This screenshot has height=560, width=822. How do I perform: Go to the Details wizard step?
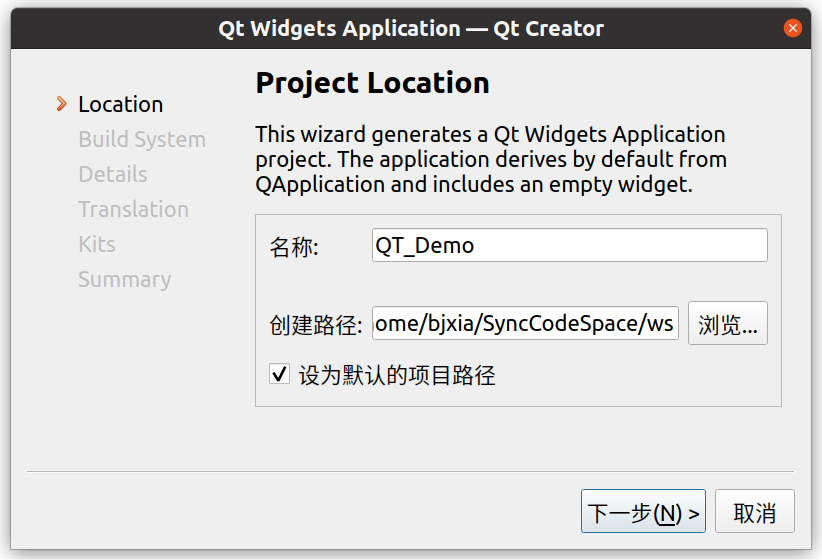113,174
